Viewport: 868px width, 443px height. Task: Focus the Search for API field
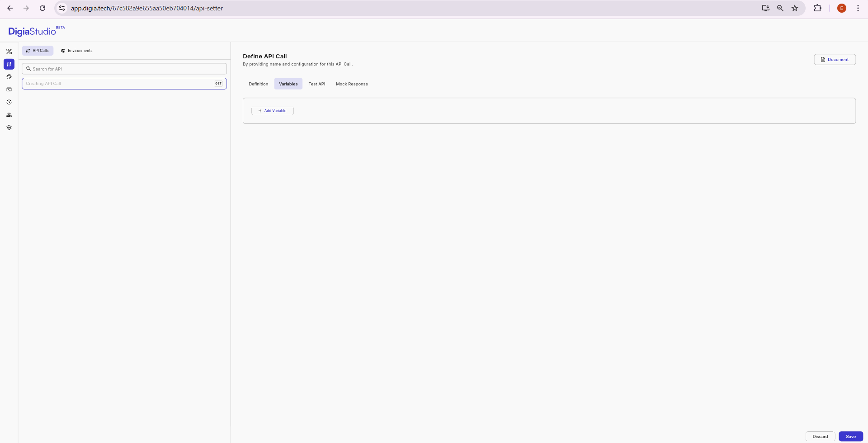124,69
